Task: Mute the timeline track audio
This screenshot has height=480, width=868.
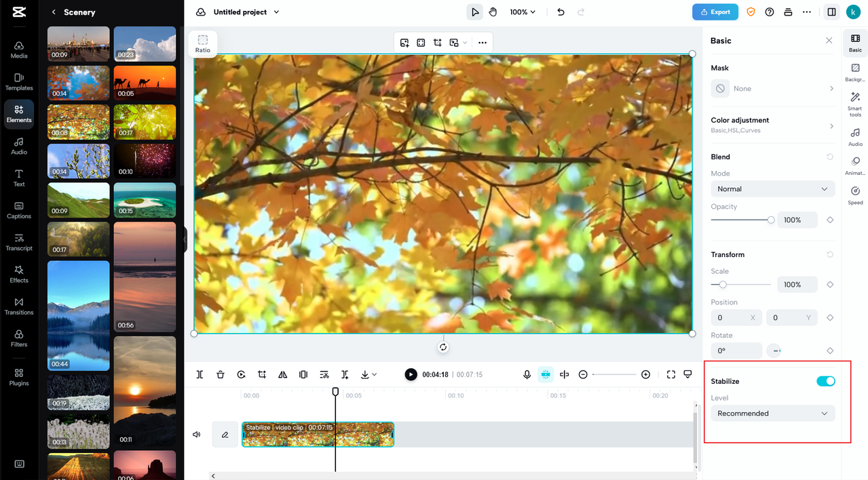Action: pos(197,435)
